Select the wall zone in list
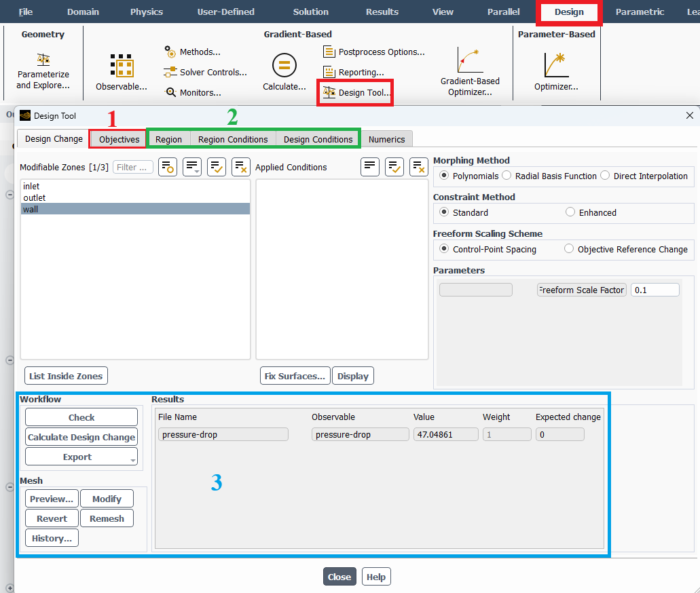Screen dimensions: 700x593 (x=135, y=209)
